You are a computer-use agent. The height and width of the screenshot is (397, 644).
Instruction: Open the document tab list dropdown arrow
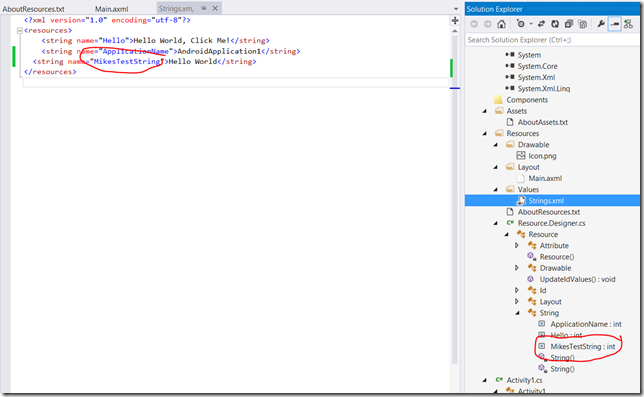(x=455, y=9)
